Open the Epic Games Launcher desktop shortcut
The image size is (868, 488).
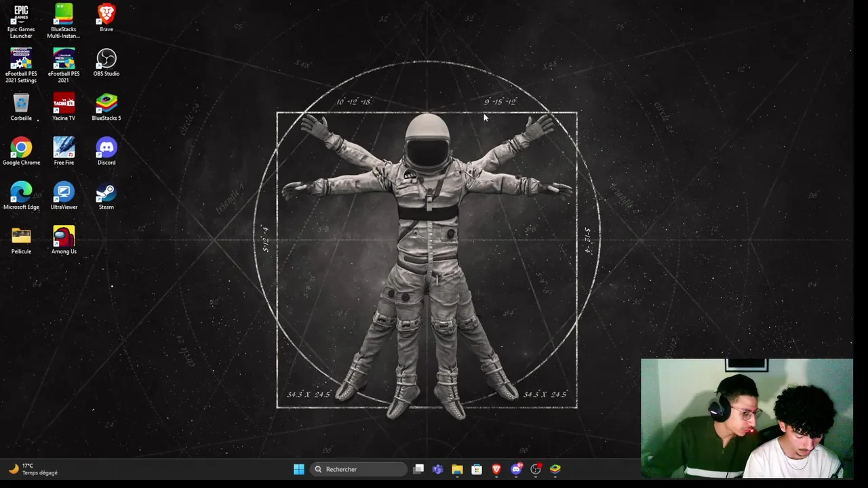tap(21, 21)
